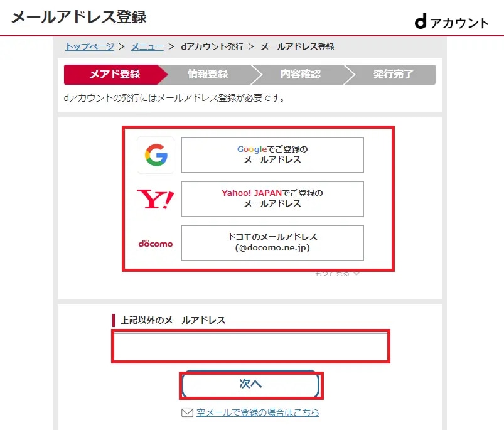This screenshot has height=430, width=504.
Task: Go to トップページ breadcrumb link
Action: (89, 46)
